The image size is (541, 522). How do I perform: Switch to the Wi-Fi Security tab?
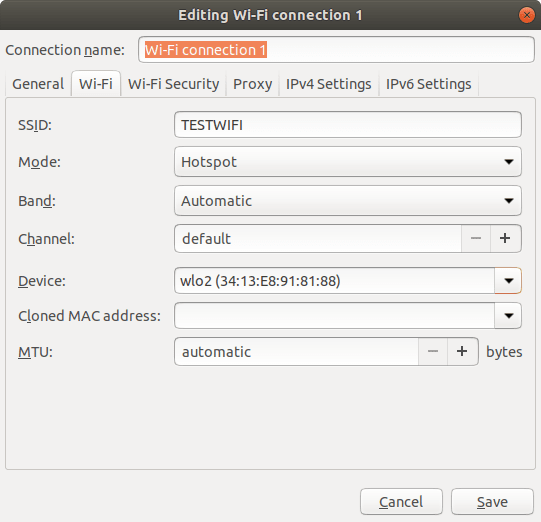174,84
